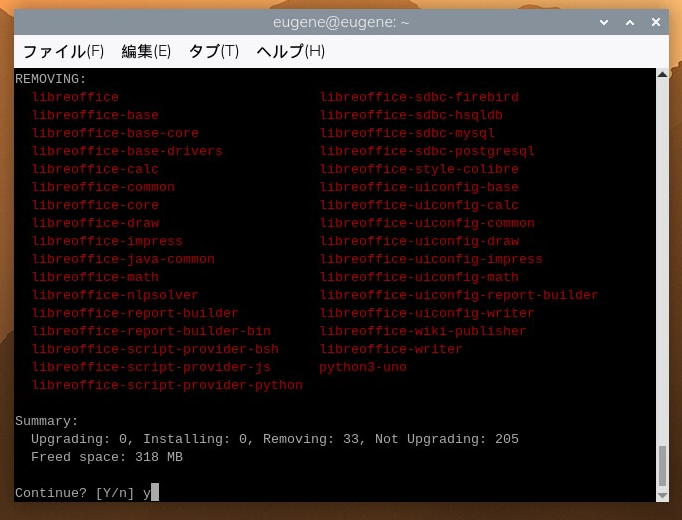This screenshot has width=682, height=520.
Task: Click the package libreoffice-draw
Action: pyautogui.click(x=95, y=223)
